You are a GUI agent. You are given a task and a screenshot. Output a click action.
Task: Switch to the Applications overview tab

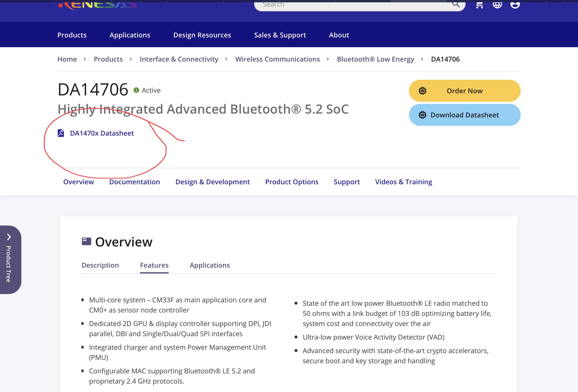pos(210,265)
